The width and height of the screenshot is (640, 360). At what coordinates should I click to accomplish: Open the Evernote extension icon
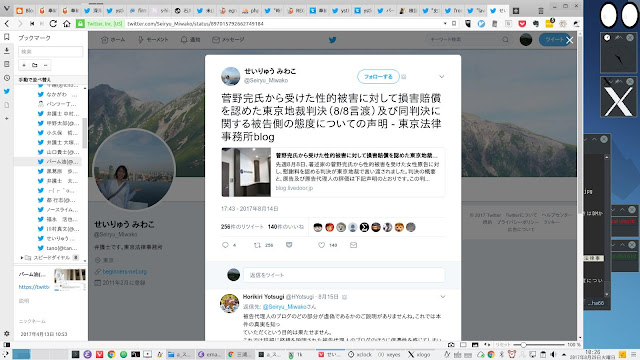coord(536,24)
